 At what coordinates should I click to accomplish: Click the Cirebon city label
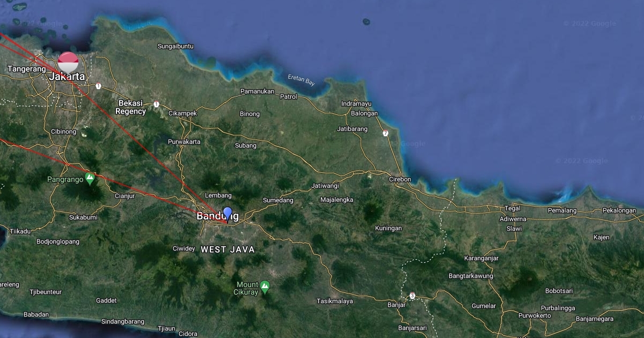click(400, 179)
